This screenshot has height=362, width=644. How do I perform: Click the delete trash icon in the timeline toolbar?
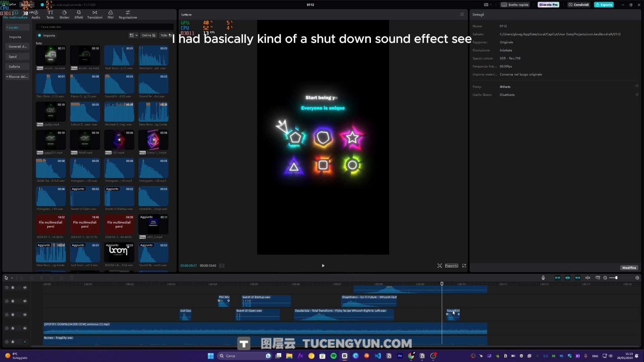(x=71, y=278)
